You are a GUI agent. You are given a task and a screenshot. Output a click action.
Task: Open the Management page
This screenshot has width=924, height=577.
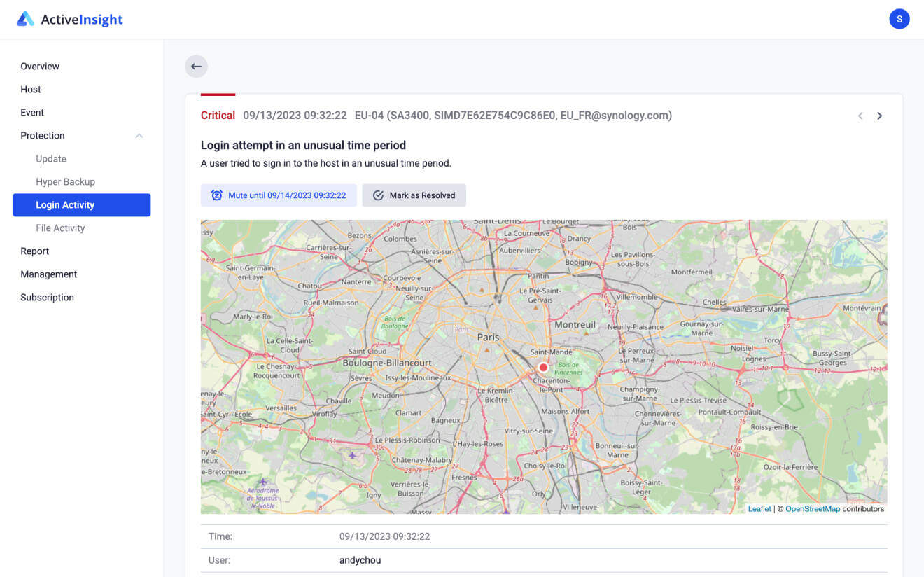[48, 274]
